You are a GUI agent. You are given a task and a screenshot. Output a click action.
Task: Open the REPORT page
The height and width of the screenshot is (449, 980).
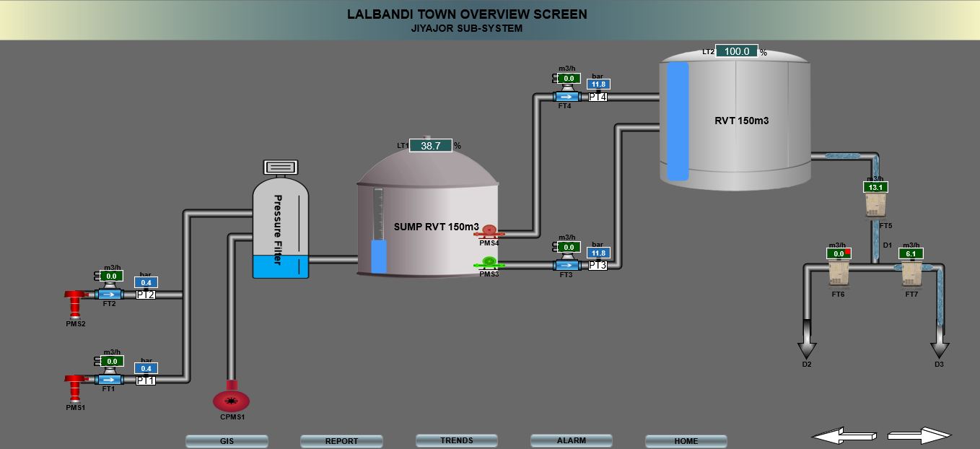[341, 441]
